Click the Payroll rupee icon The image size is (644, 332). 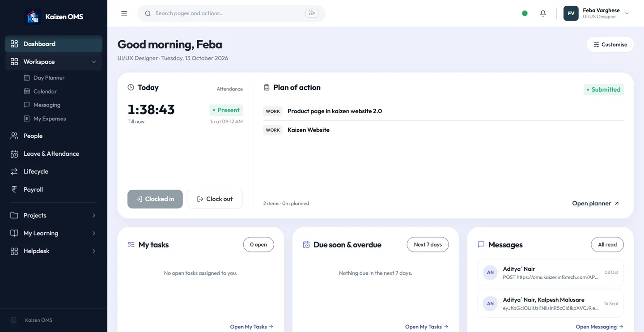click(14, 189)
